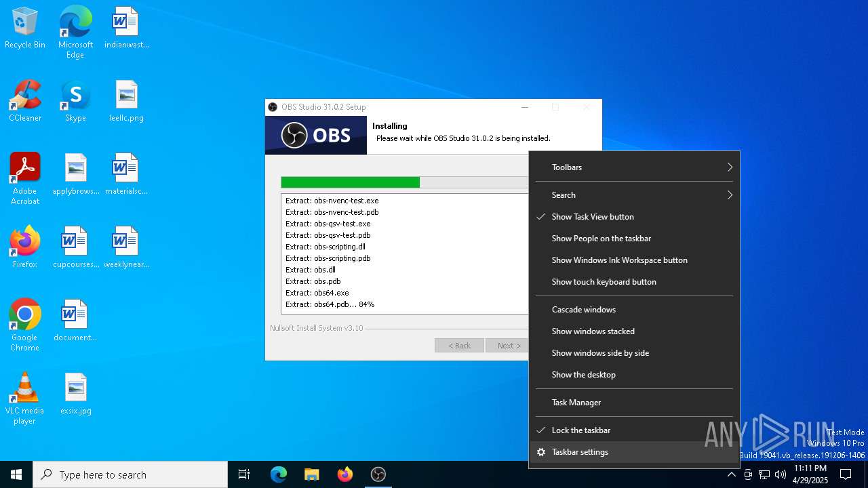
Task: Open the Action Center notifications icon
Action: pos(846,474)
